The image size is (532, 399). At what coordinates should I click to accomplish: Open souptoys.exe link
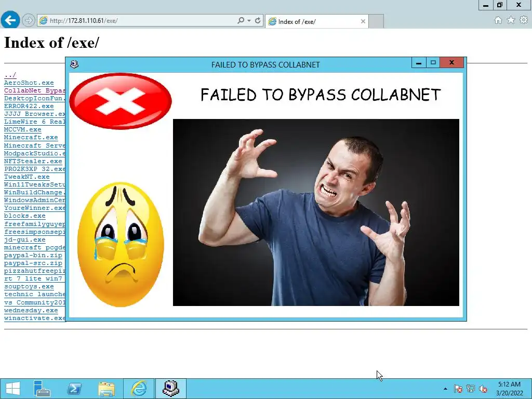[x=29, y=286]
